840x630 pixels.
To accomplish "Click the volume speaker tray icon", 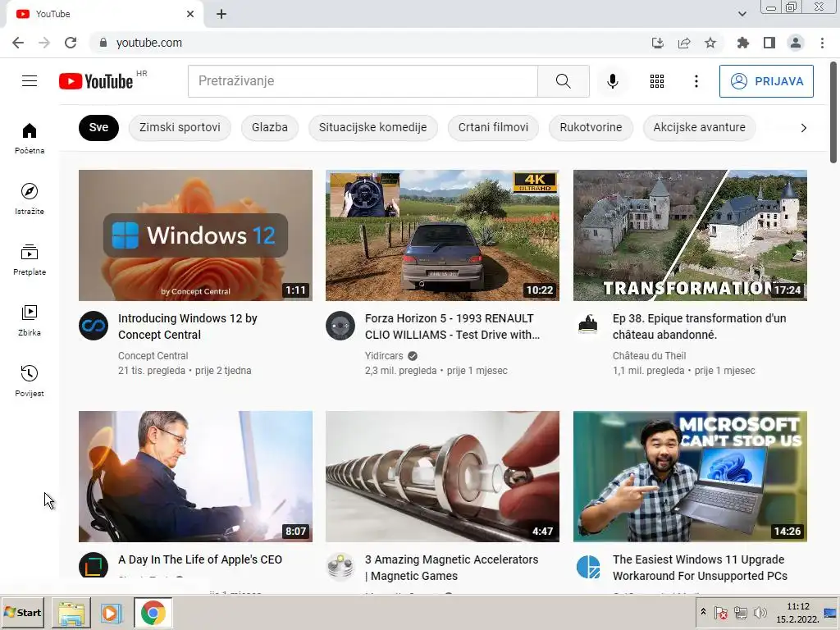I will coord(760,612).
